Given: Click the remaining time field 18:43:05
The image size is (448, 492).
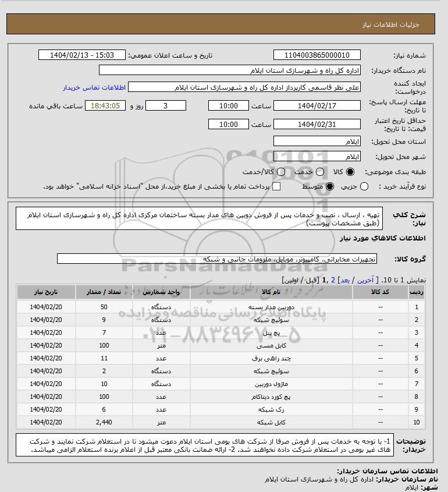Looking at the screenshot, I should coord(105,106).
